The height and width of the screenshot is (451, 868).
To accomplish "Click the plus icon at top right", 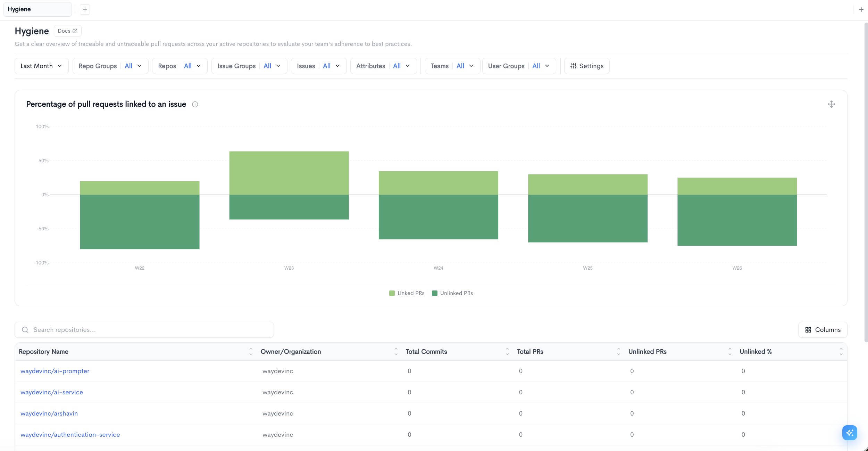I will coord(861,10).
